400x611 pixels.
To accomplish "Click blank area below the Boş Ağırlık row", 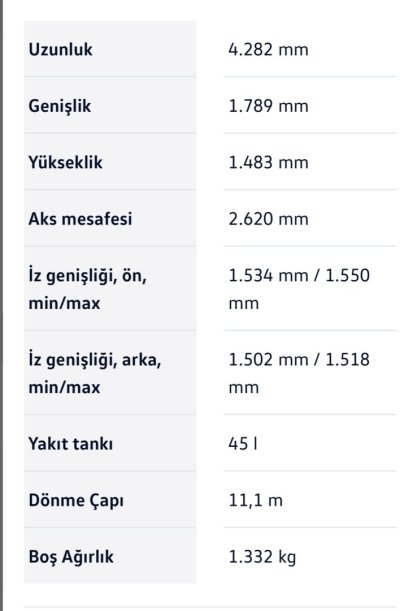I will pos(210,595).
